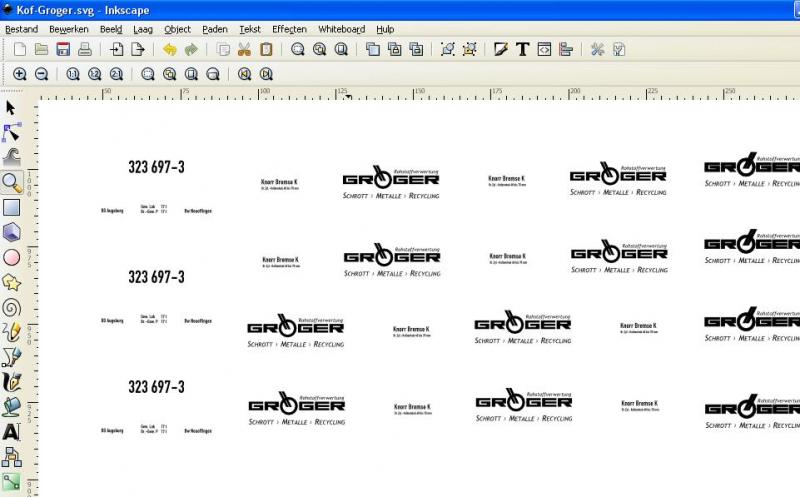This screenshot has height=497, width=800.
Task: Open the Laag menu
Action: (143, 30)
